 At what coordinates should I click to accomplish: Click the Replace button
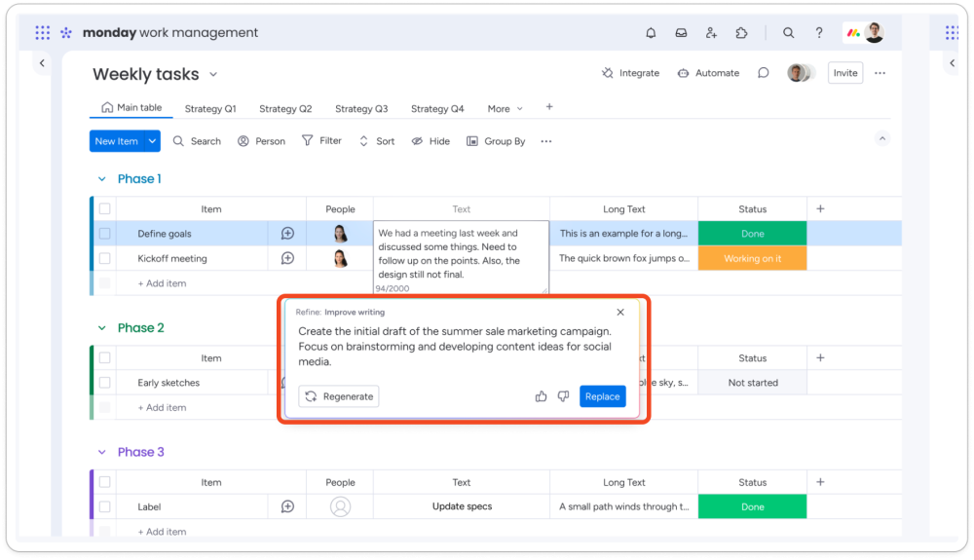pyautogui.click(x=602, y=396)
